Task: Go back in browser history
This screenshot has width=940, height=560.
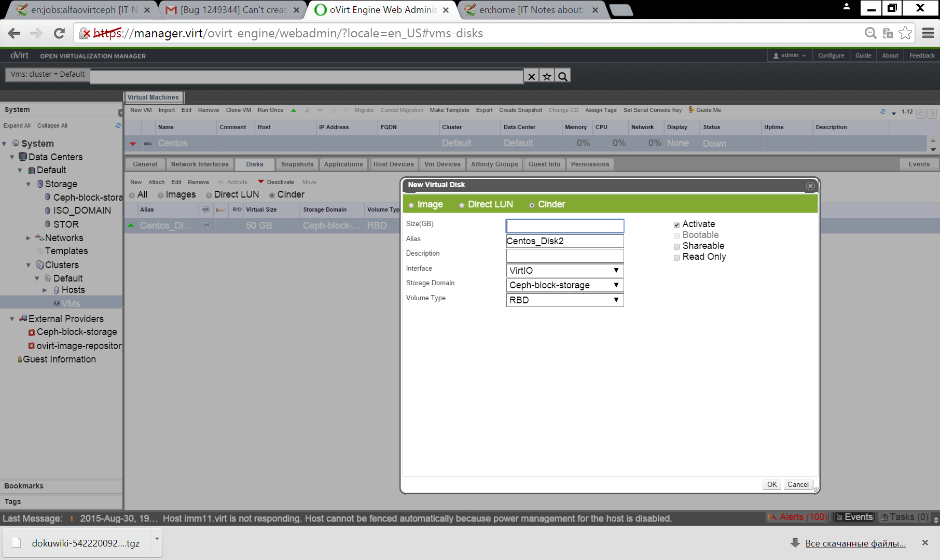Action: point(15,33)
